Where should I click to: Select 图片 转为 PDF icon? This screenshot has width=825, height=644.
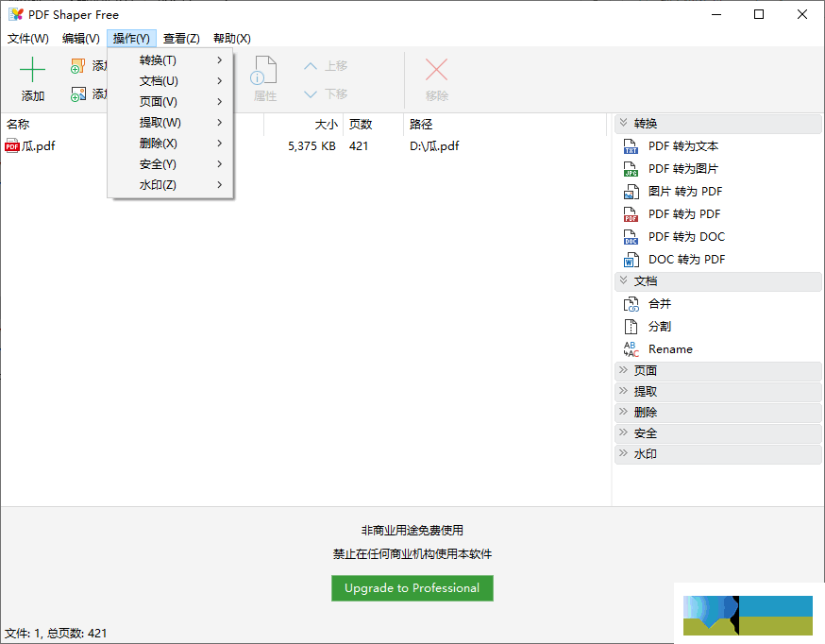pos(631,192)
